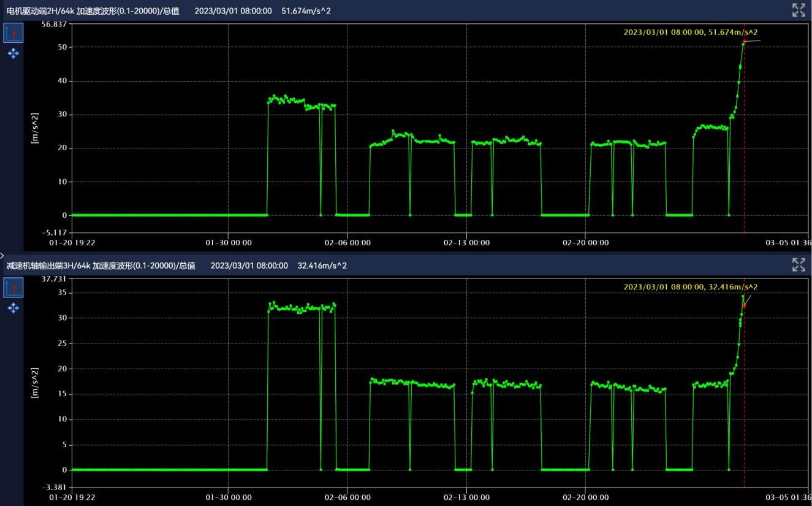The height and width of the screenshot is (506, 812).
Task: Select the pan tool in top chart
Action: [13, 54]
